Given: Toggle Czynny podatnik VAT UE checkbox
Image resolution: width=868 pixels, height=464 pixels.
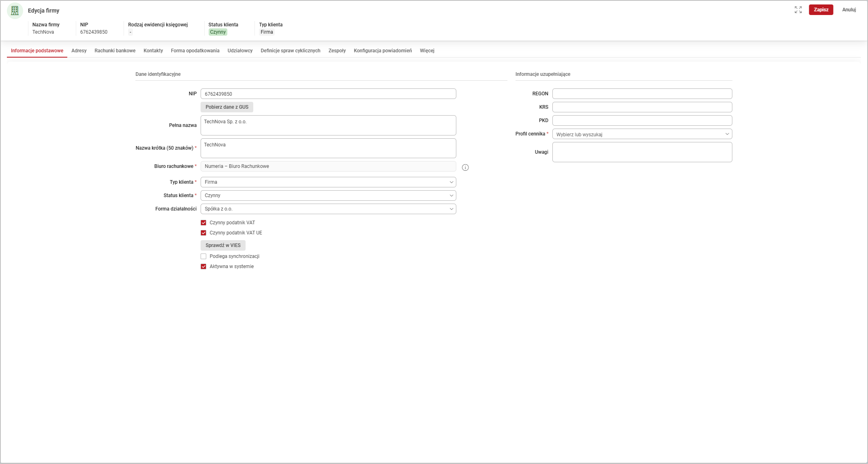Looking at the screenshot, I should point(203,233).
